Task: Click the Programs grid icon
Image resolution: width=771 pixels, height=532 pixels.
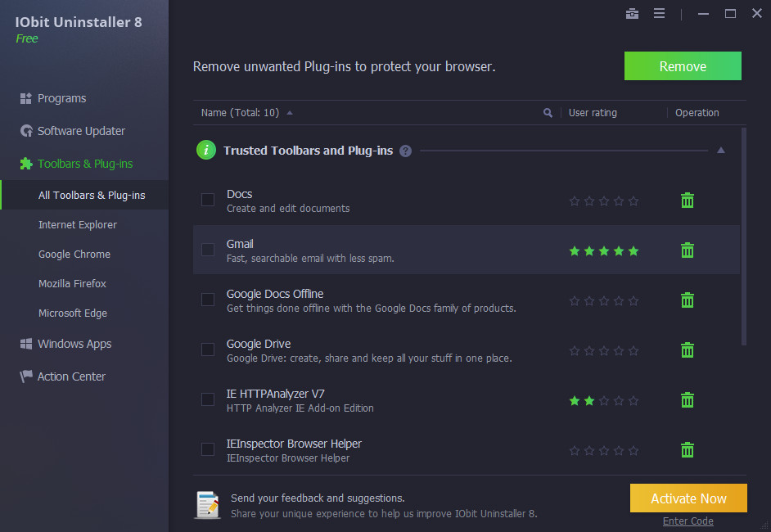Action: tap(25, 98)
